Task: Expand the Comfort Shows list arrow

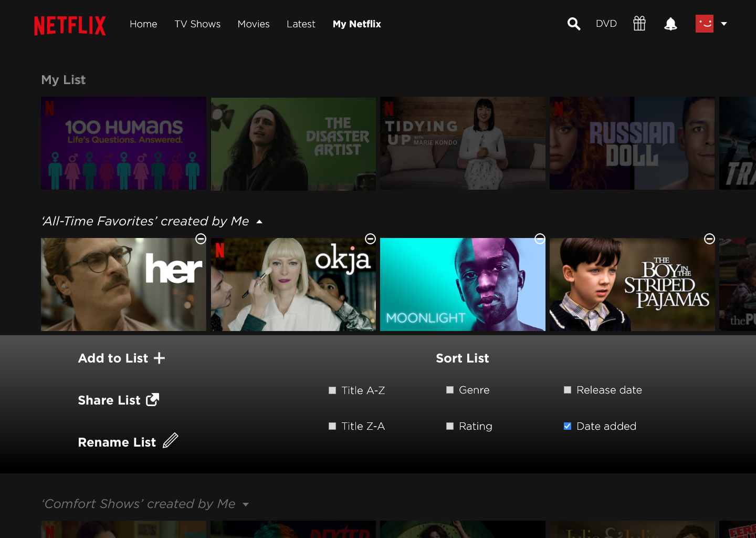Action: 245,504
